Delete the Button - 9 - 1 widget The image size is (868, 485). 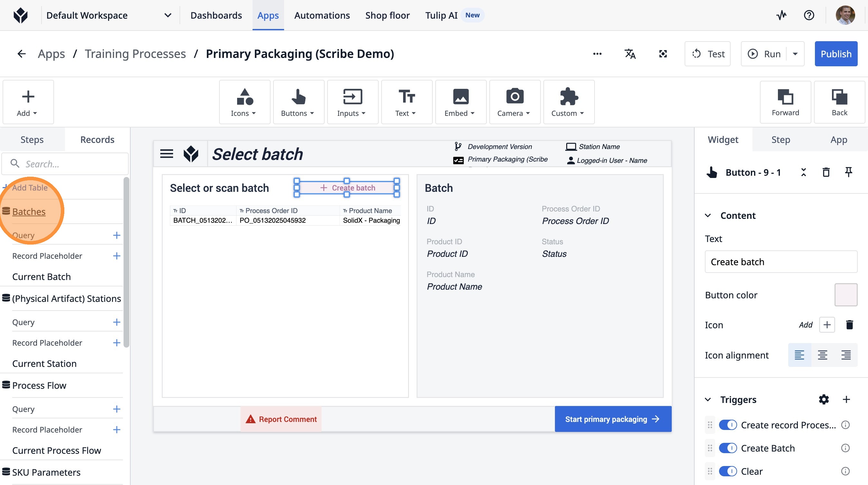[x=826, y=173]
